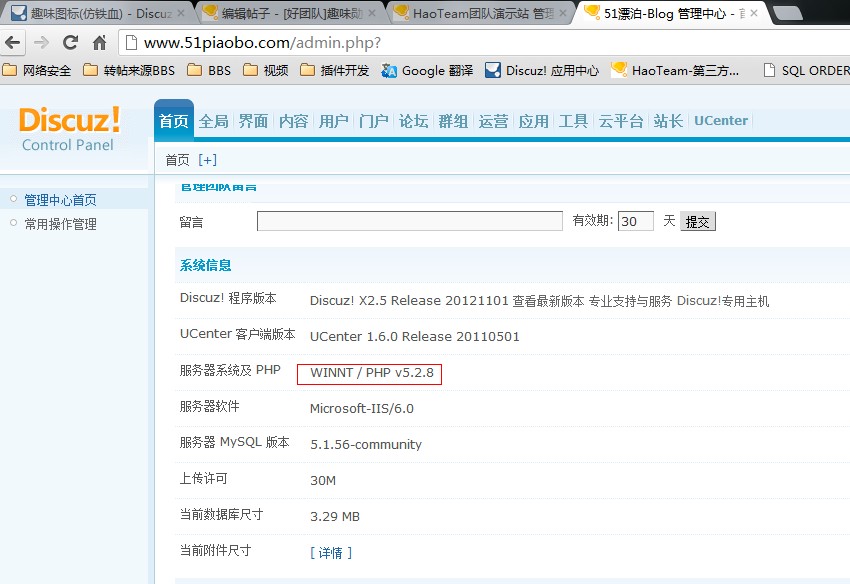Open the 运营 admin menu
The width and height of the screenshot is (850, 584).
click(493, 121)
